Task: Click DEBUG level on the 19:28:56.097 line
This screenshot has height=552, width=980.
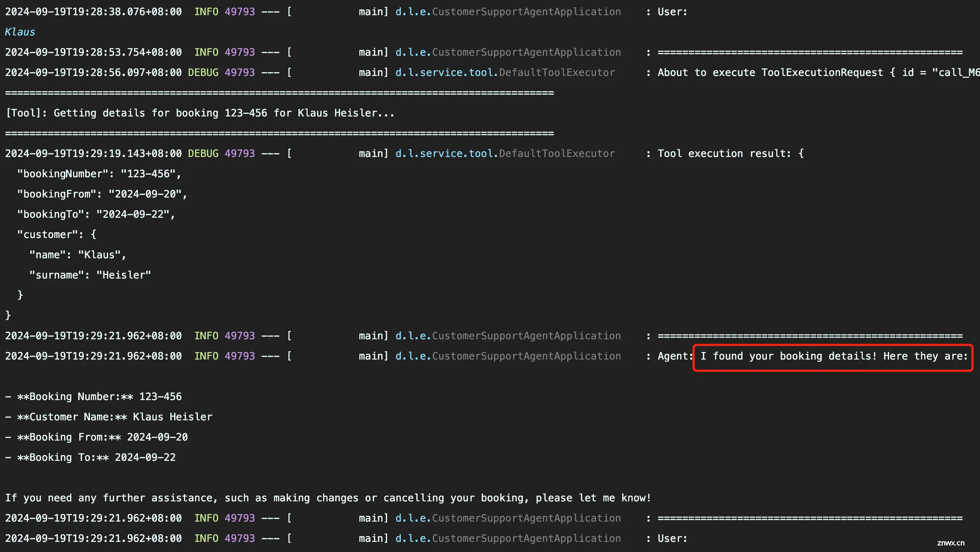Action: click(203, 73)
